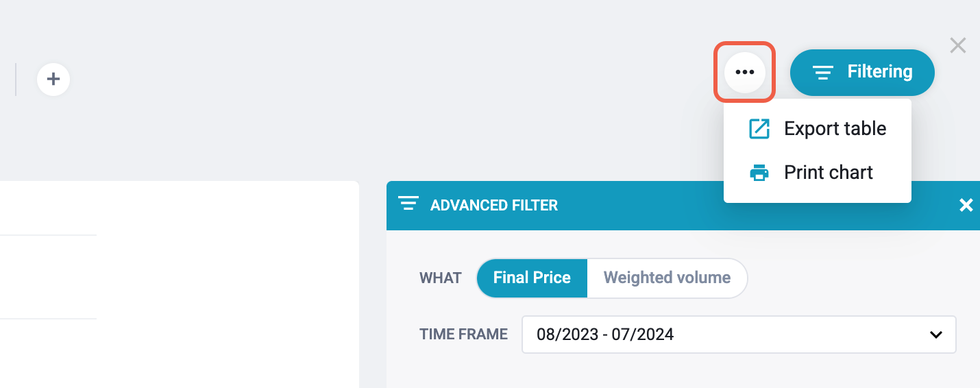Click the filter lines icon in Filtering button
The height and width of the screenshot is (388, 980).
tap(823, 72)
